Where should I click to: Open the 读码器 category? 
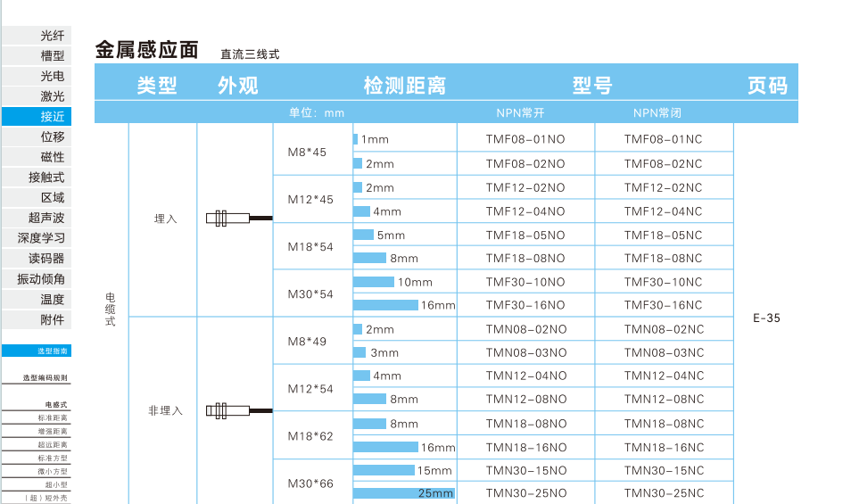tap(46, 259)
